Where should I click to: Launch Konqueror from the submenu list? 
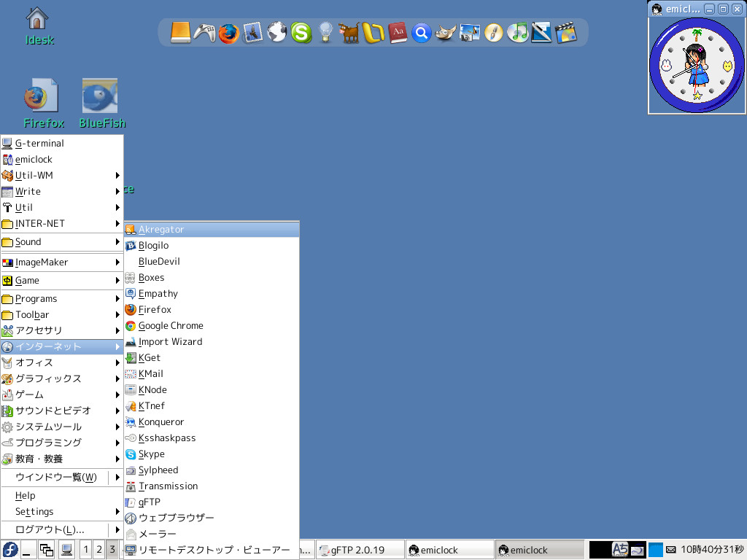tap(161, 422)
